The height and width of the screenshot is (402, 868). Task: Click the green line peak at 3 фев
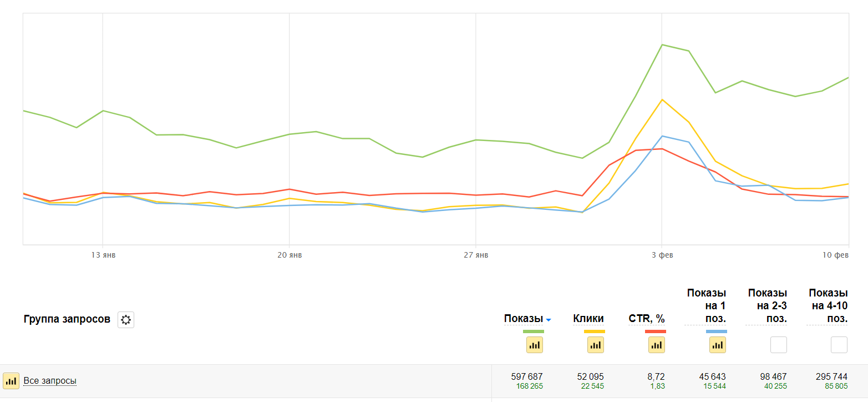[x=662, y=44]
